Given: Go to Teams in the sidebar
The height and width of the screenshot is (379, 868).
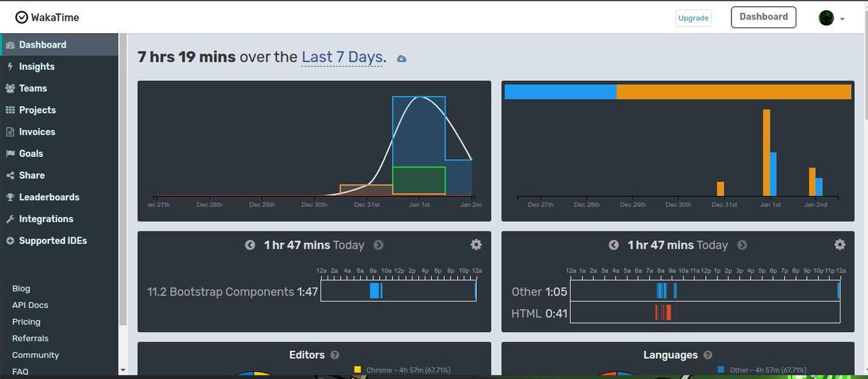Looking at the screenshot, I should click(59, 88).
